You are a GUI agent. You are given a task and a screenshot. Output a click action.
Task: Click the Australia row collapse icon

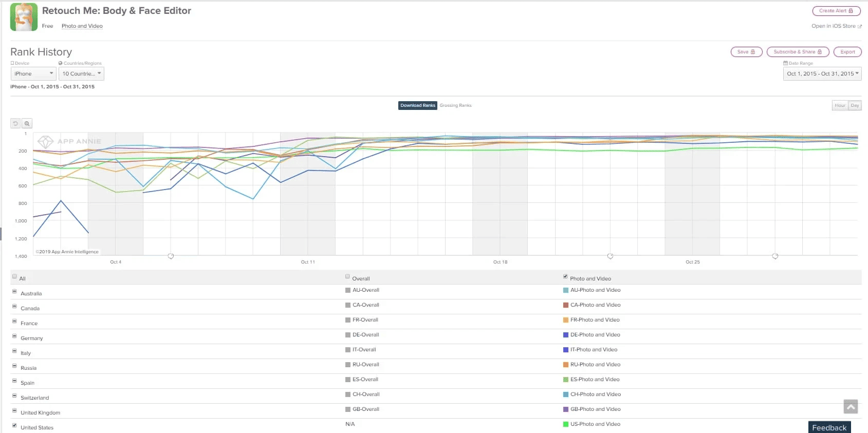(14, 292)
